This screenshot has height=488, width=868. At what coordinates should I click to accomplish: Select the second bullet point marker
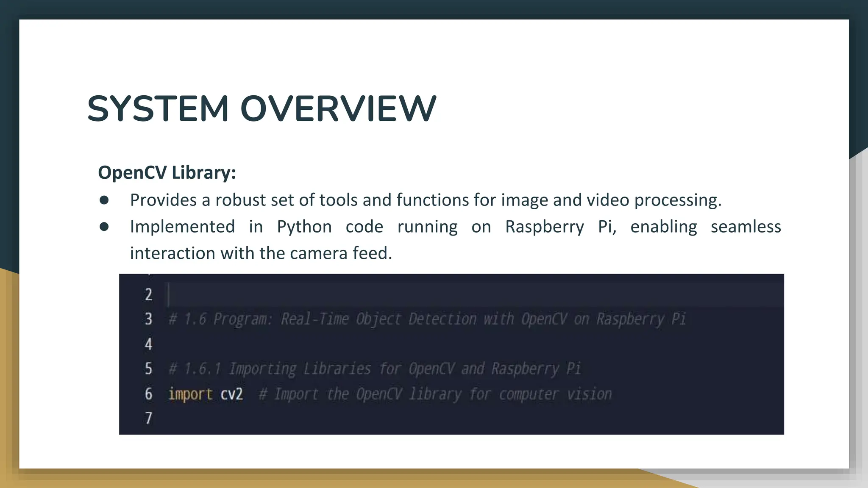click(104, 227)
